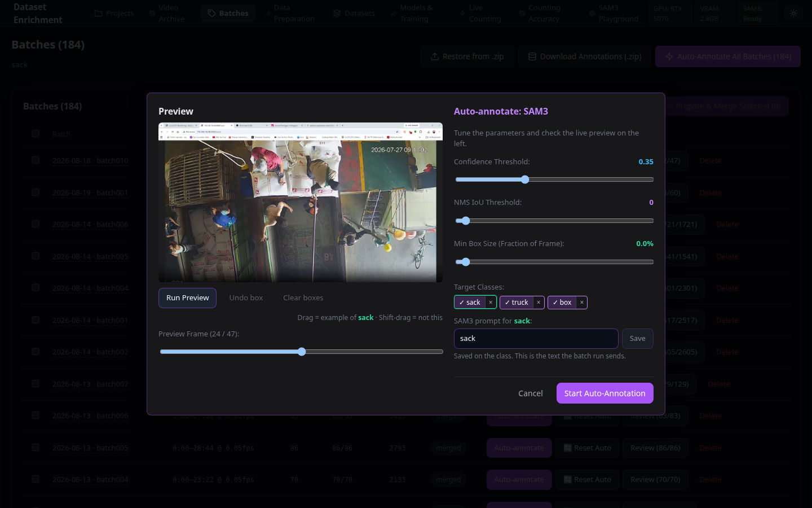Toggle the sack target class chip
812x508 pixels.
click(x=470, y=303)
